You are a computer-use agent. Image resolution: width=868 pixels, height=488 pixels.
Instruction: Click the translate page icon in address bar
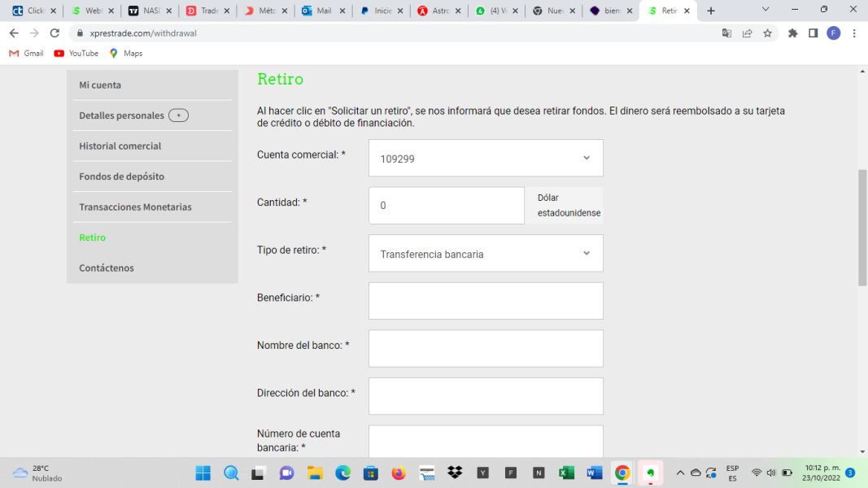click(726, 33)
